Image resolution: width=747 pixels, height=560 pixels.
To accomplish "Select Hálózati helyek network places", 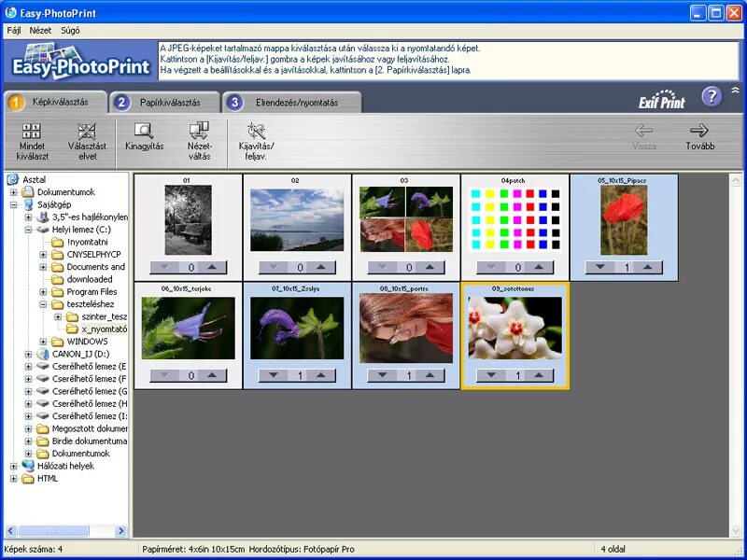I will pos(65,466).
